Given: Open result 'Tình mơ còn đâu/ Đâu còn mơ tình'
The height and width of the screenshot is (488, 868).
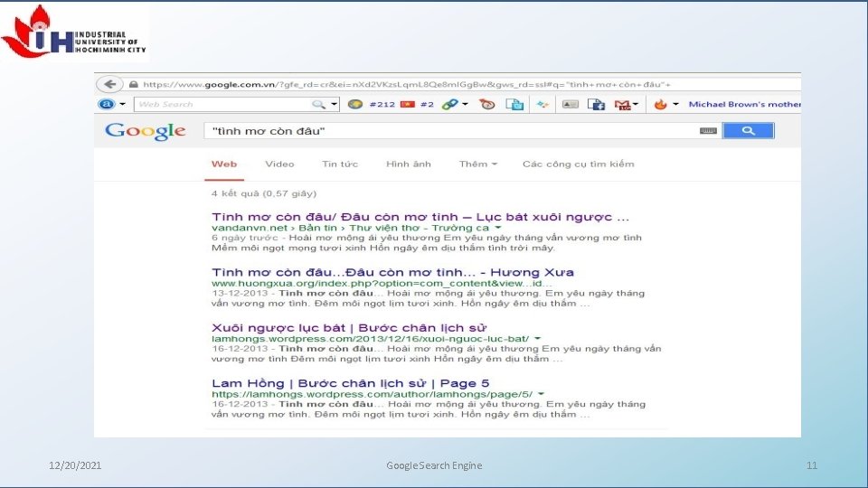Looking at the screenshot, I should (420, 217).
